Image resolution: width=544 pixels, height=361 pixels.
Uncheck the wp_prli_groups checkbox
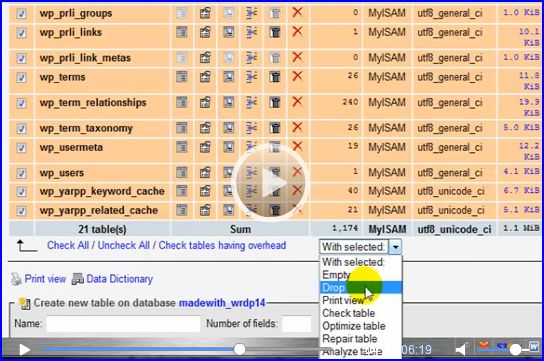coord(22,14)
